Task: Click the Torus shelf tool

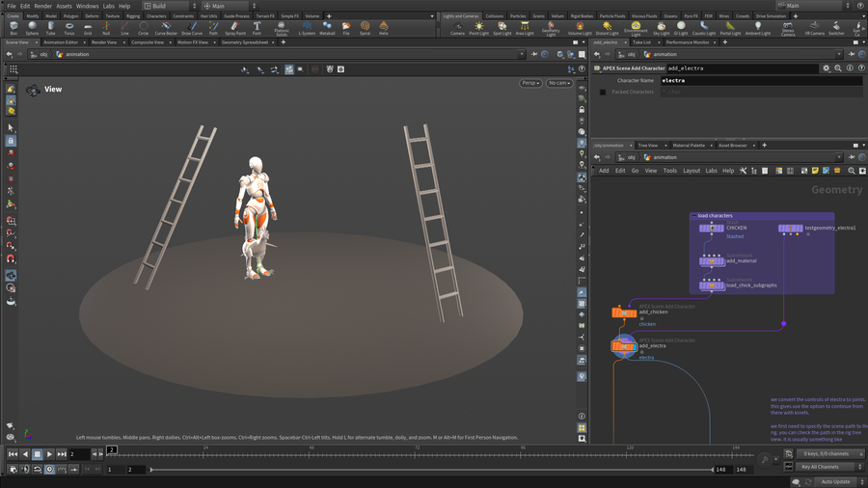Action: [x=68, y=28]
